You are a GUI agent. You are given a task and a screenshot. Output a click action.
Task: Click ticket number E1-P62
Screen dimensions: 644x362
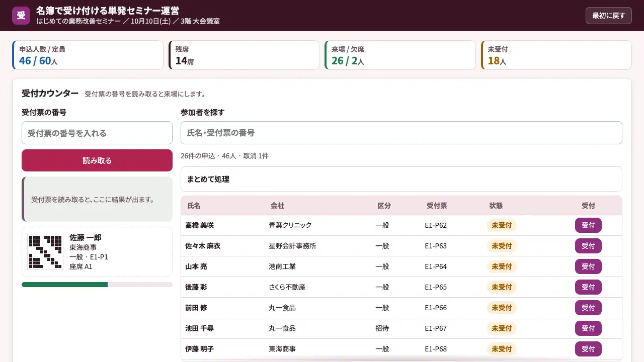tap(436, 225)
